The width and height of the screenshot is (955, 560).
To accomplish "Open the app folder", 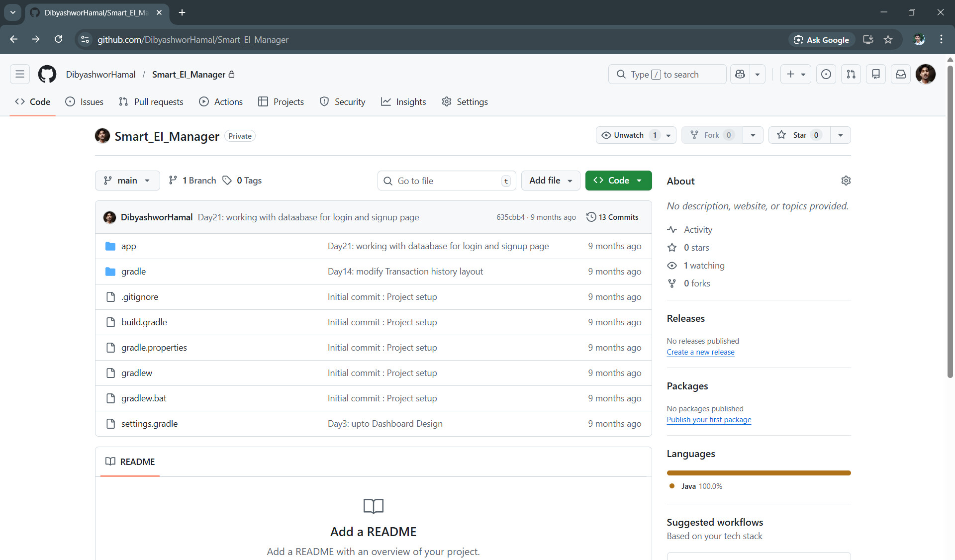I will click(128, 246).
